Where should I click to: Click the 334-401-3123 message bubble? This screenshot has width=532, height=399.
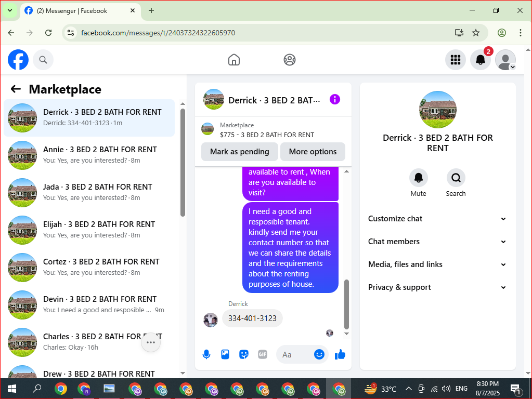[x=252, y=318]
